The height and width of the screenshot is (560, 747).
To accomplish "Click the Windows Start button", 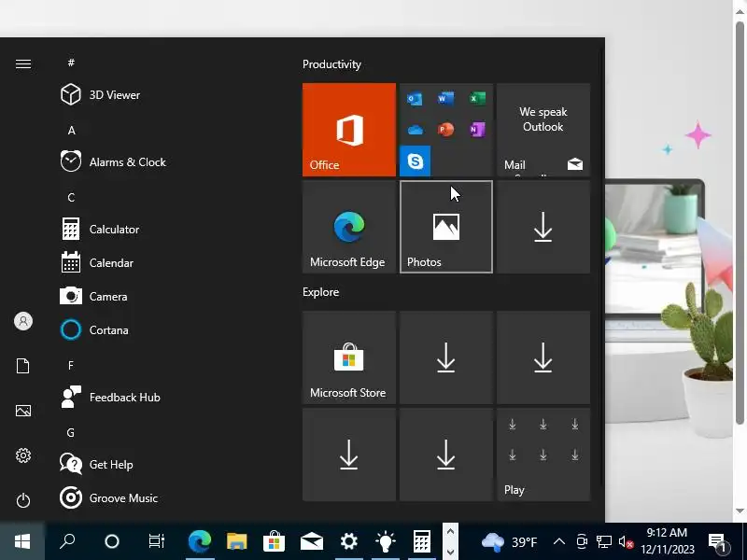I will click(22, 541).
